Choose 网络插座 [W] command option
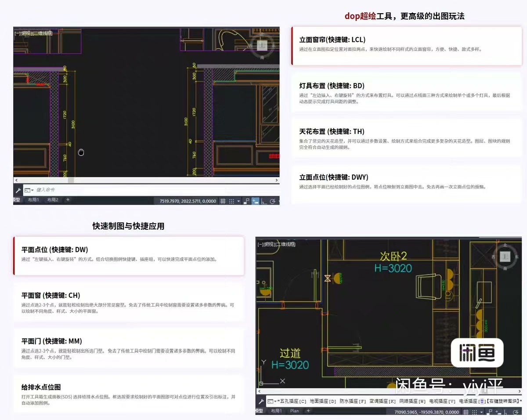527x420 pixels. point(412,402)
